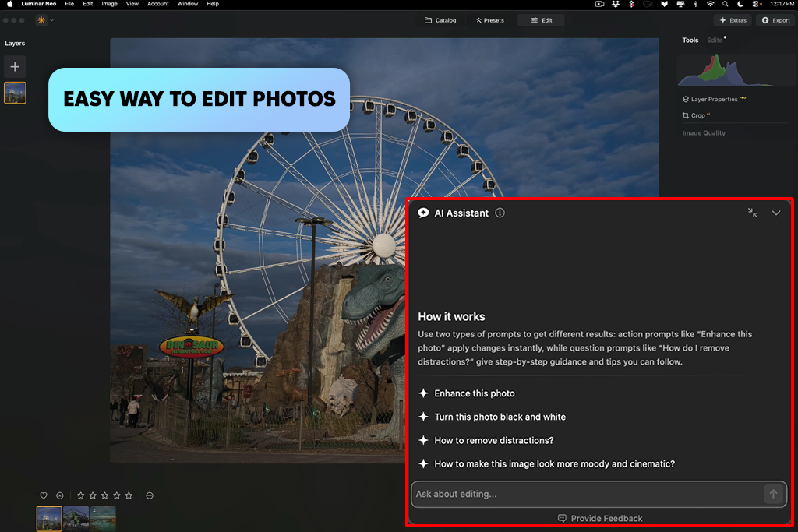The height and width of the screenshot is (532, 798).
Task: Click the Export button
Action: (776, 20)
